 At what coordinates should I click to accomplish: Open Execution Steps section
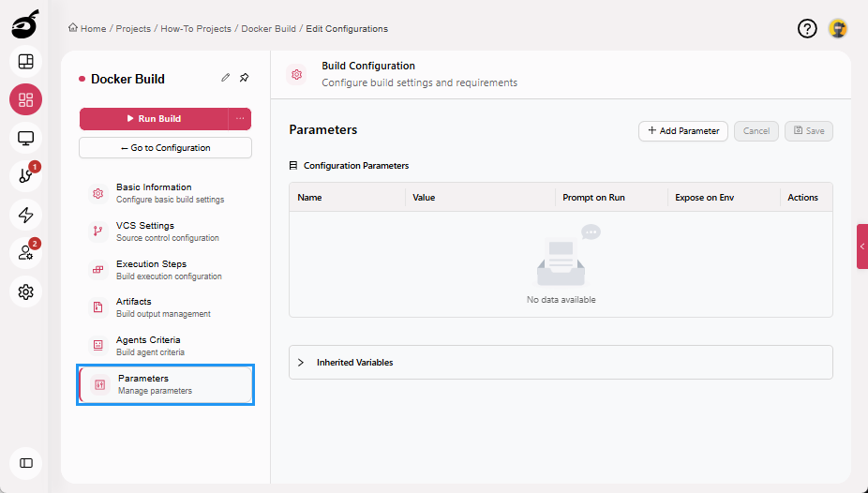pyautogui.click(x=166, y=269)
